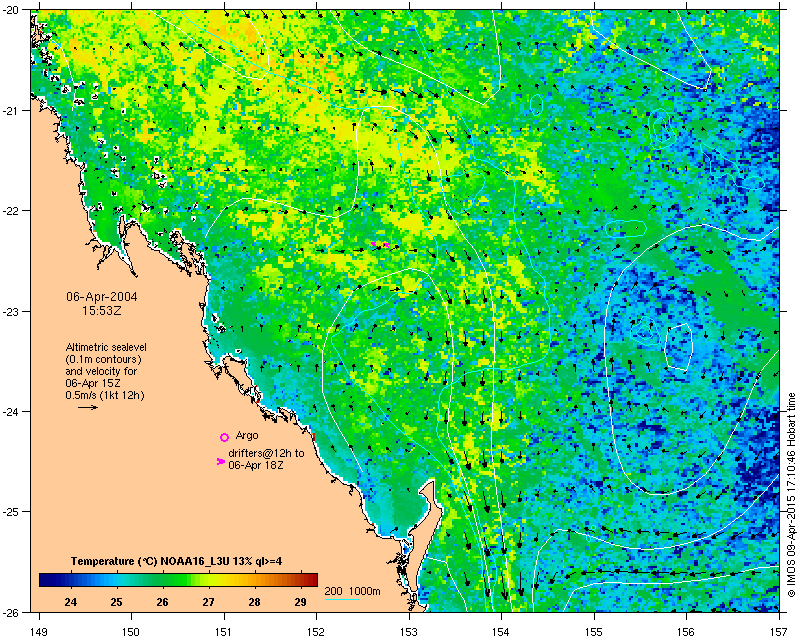Click the '(0.1m contours)' text
The image size is (800, 640).
pyautogui.click(x=104, y=359)
